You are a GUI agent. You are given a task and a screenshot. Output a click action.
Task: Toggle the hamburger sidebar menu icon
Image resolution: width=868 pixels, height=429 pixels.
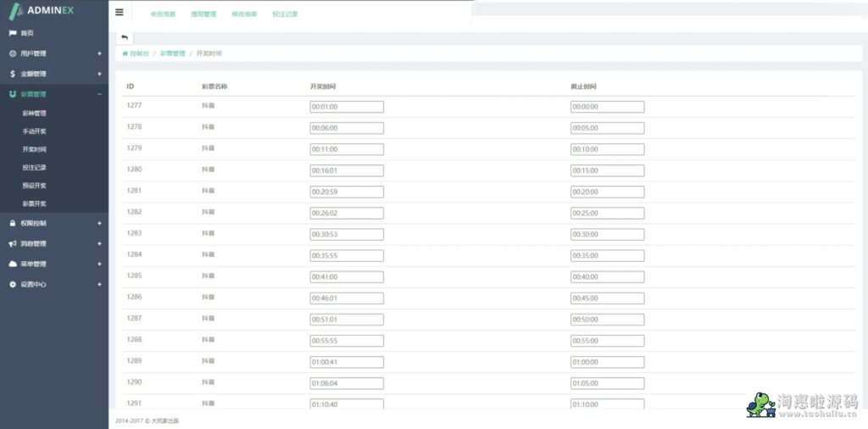[x=120, y=13]
